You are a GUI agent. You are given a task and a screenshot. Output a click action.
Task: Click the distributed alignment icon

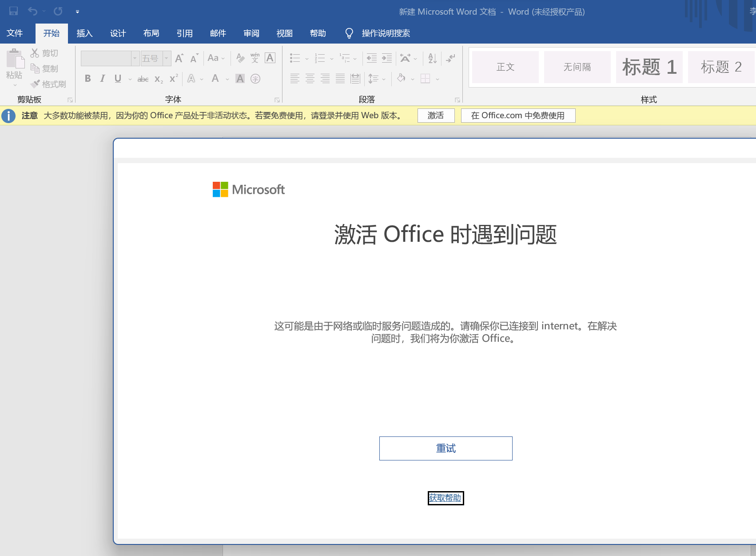(x=355, y=79)
